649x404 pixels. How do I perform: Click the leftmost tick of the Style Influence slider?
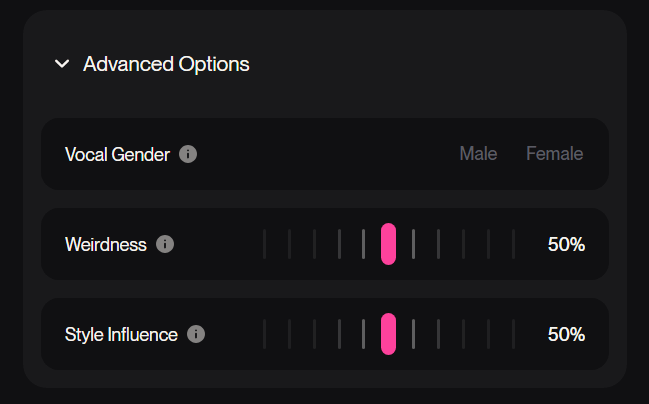[265, 334]
